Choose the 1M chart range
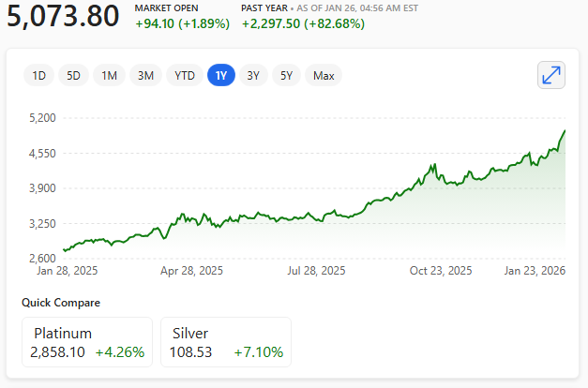The height and width of the screenshot is (388, 588). 109,75
